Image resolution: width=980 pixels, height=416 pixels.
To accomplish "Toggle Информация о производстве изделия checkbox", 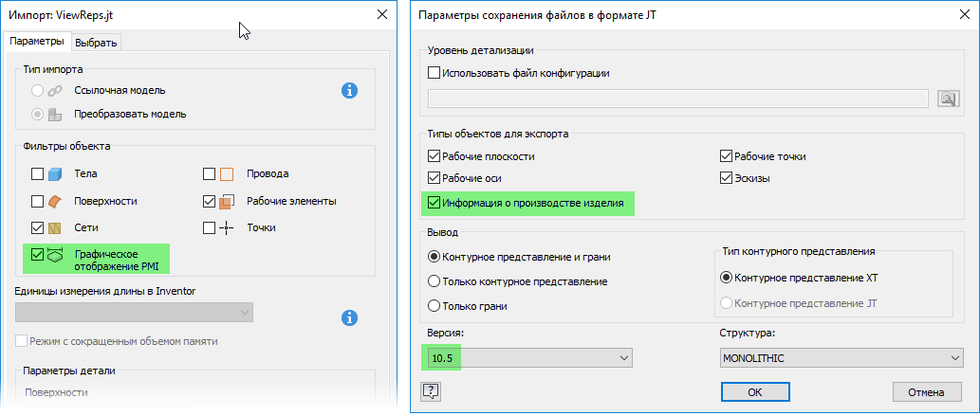I will click(x=435, y=202).
